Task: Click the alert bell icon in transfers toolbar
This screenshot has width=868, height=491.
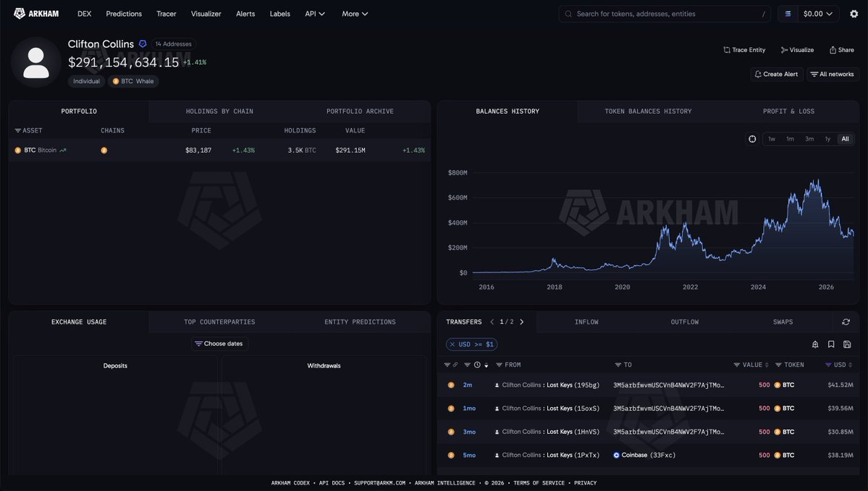Action: [815, 344]
